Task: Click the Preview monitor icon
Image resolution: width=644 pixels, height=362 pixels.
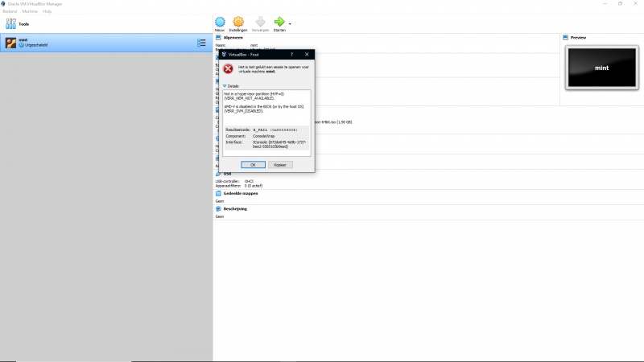Action: tap(566, 37)
